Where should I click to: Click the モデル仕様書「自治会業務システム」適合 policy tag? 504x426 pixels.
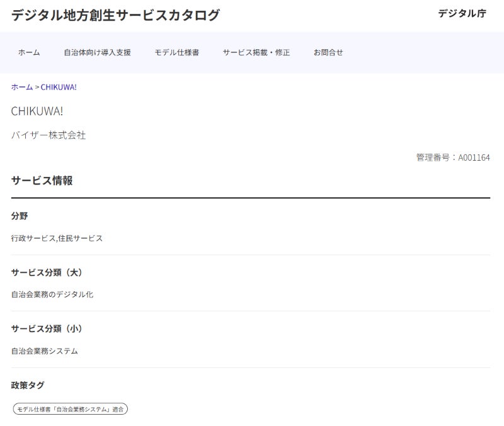[71, 409]
